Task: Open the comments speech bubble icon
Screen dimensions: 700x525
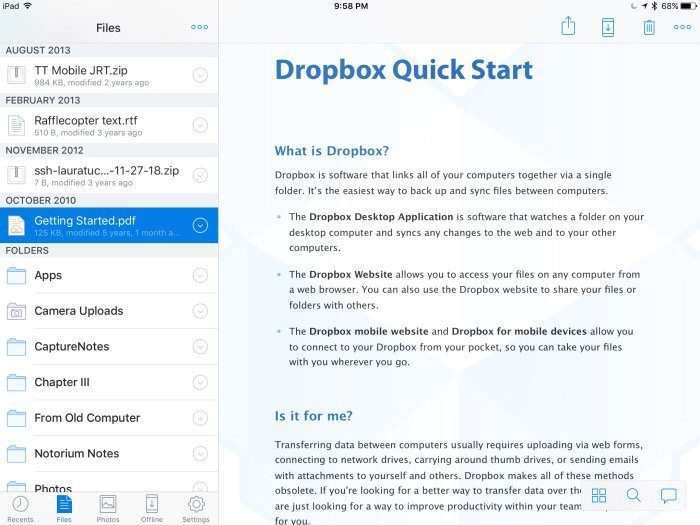Action: [668, 496]
